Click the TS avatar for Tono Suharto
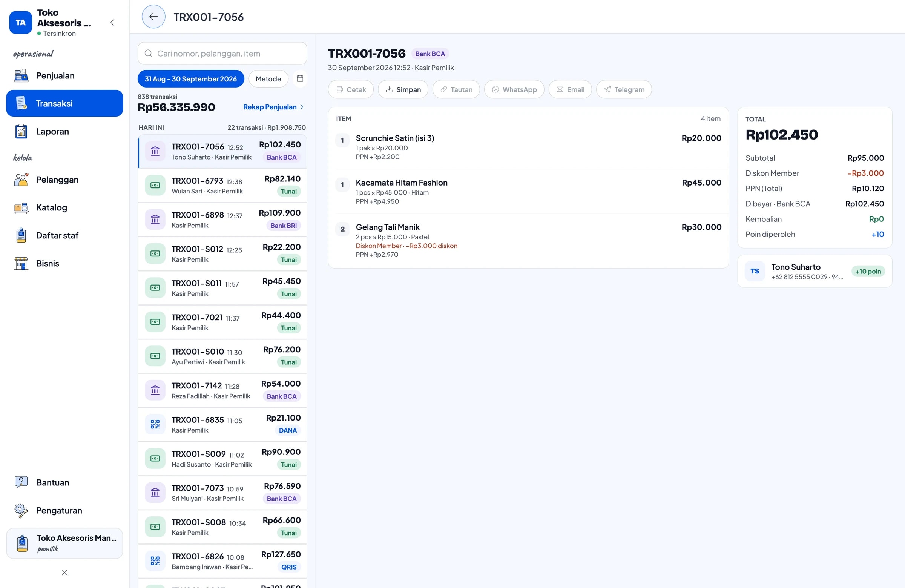Screen dimensions: 905x588 pos(755,271)
